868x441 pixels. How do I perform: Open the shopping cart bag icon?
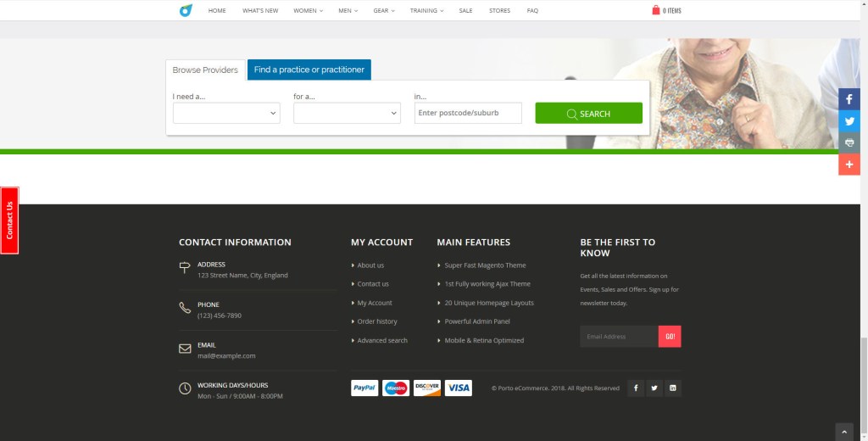click(x=656, y=10)
